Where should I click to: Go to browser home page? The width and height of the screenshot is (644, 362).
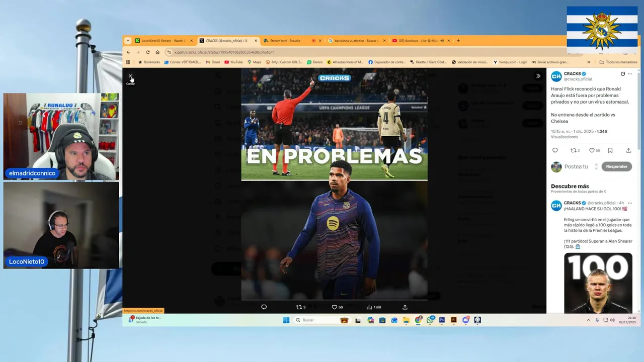coord(157,52)
